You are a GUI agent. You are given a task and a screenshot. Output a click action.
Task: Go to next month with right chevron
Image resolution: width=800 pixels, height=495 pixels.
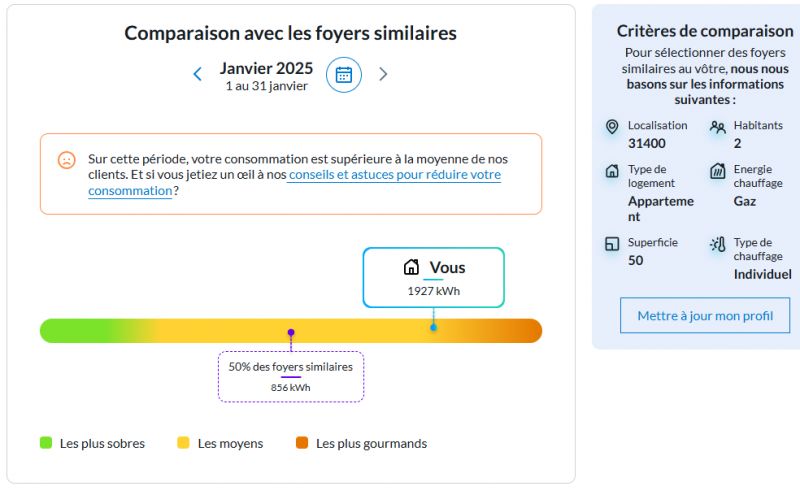click(383, 74)
